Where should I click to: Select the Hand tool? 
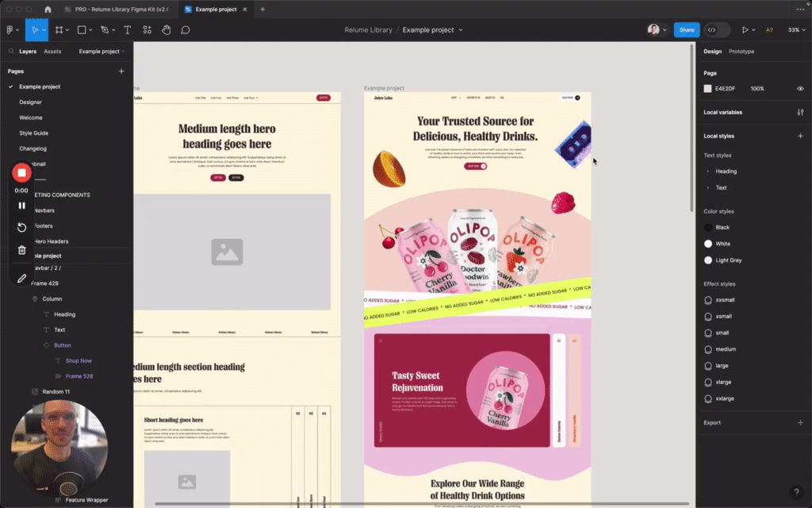[x=167, y=30]
